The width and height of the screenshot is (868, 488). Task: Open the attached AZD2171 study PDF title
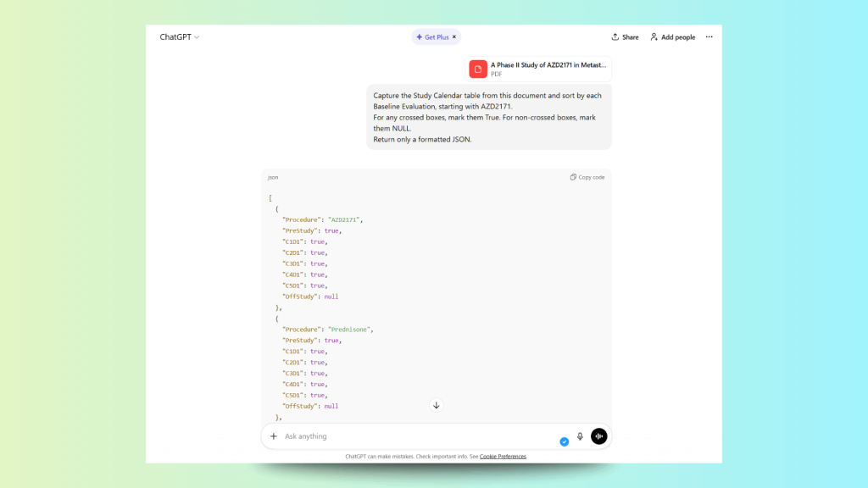(548, 64)
